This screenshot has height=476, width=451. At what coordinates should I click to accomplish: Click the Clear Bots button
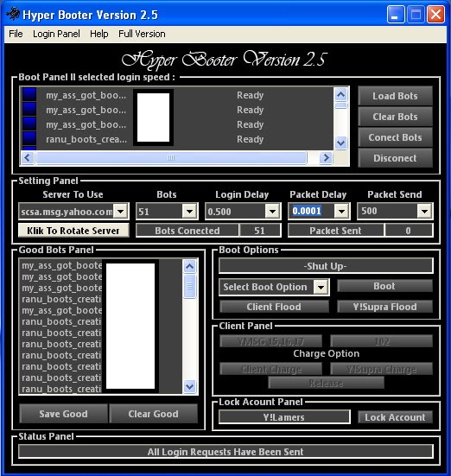pyautogui.click(x=395, y=117)
